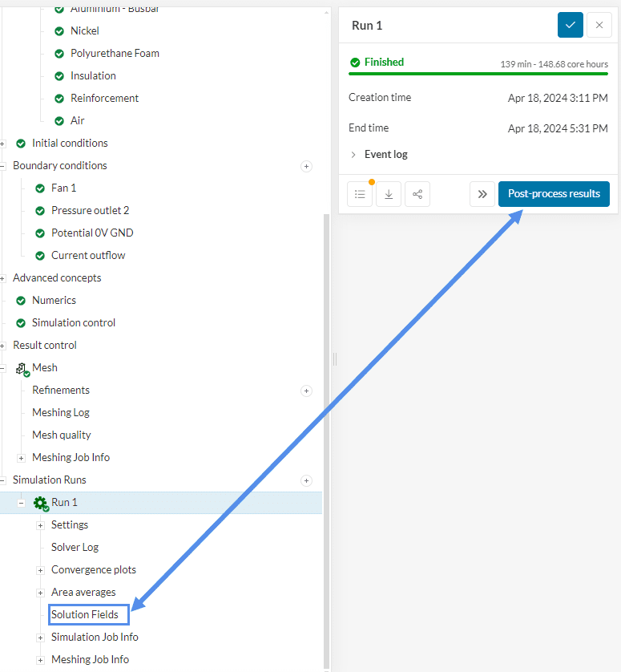621x672 pixels.
Task: Click the share results icon
Action: pos(417,194)
